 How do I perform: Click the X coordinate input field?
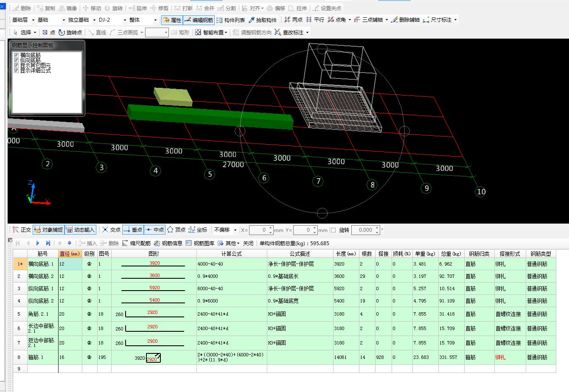(258, 230)
